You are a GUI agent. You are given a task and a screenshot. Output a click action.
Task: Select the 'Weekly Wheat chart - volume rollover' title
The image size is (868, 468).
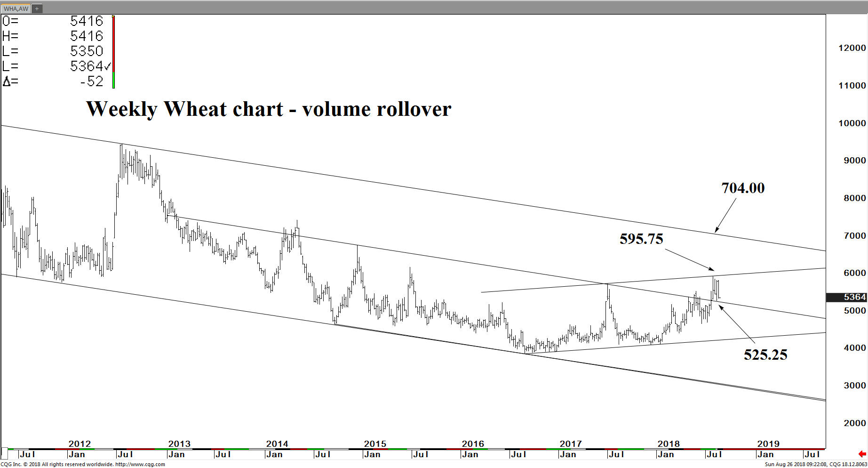tap(269, 109)
